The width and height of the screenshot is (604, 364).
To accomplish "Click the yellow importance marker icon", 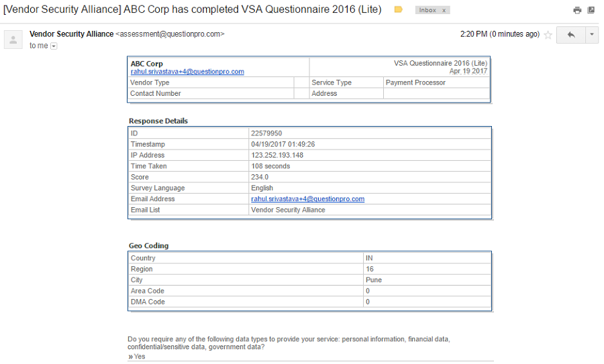I will click(x=398, y=9).
